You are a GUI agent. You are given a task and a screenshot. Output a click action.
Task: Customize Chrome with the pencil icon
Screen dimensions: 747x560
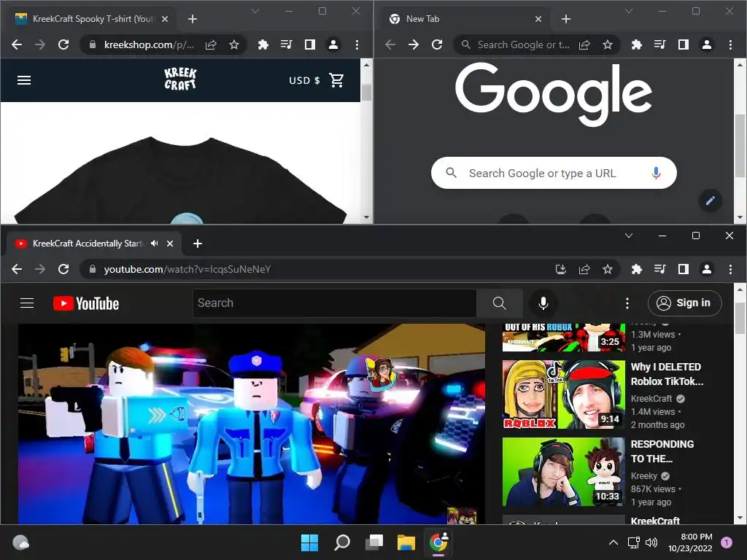711,201
